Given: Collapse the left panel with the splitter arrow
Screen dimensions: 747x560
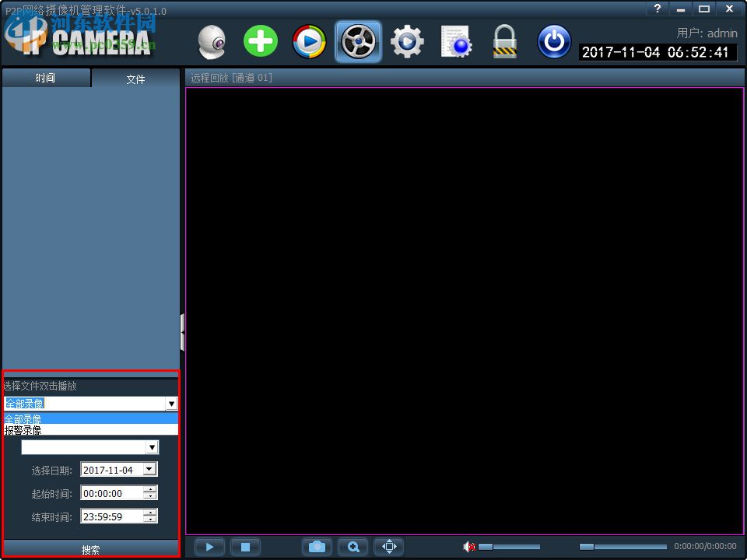Looking at the screenshot, I should click(x=182, y=332).
